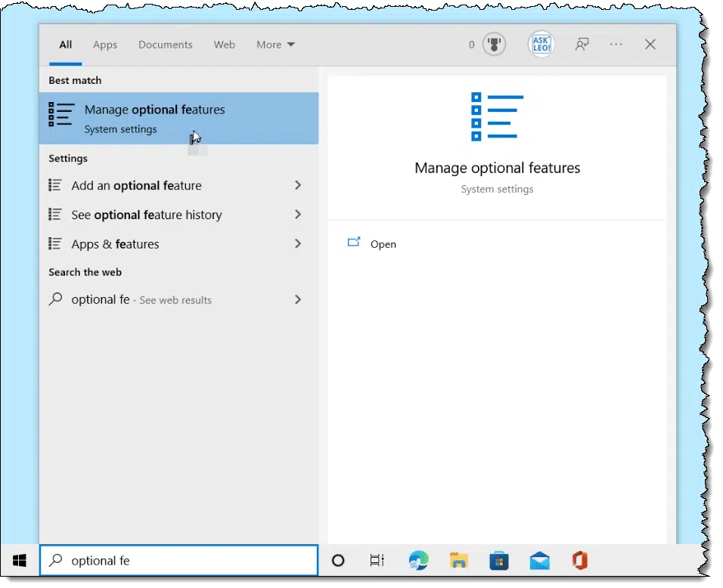Screen dimensions: 723x588
Task: Click the Cortana circle on taskbar
Action: click(338, 560)
